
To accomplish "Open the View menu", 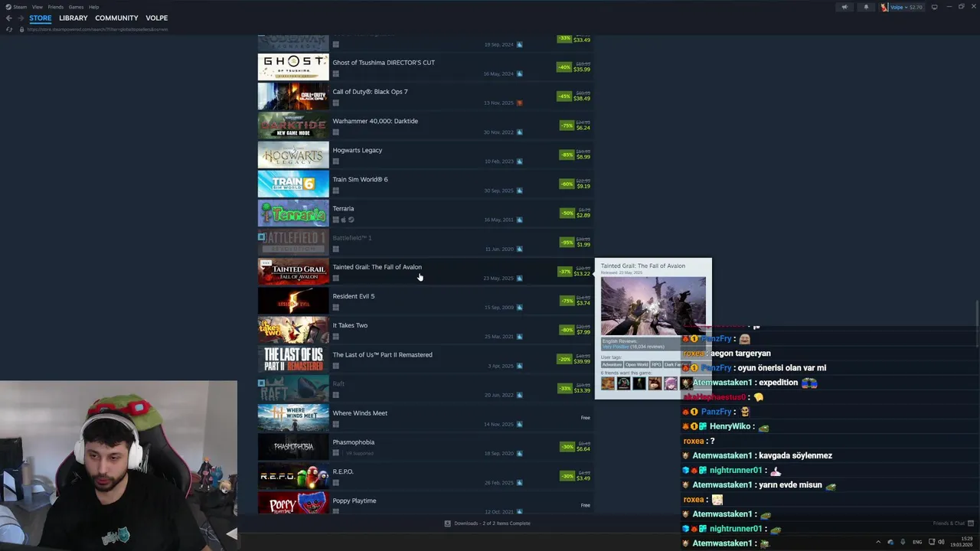I will coord(37,7).
